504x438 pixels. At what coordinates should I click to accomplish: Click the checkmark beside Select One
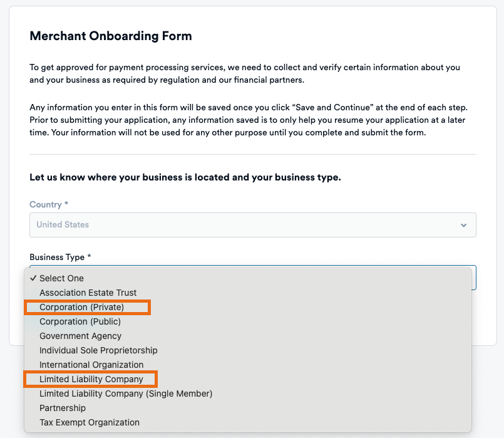(x=33, y=278)
